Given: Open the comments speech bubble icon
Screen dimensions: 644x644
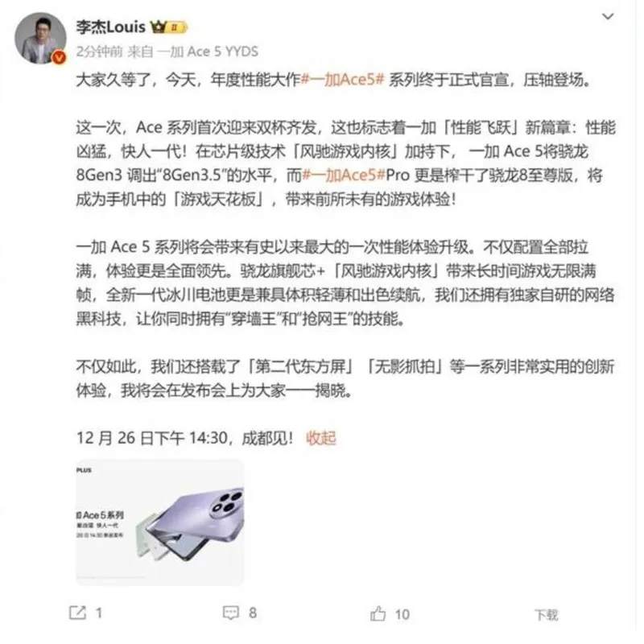Looking at the screenshot, I should coord(230,613).
